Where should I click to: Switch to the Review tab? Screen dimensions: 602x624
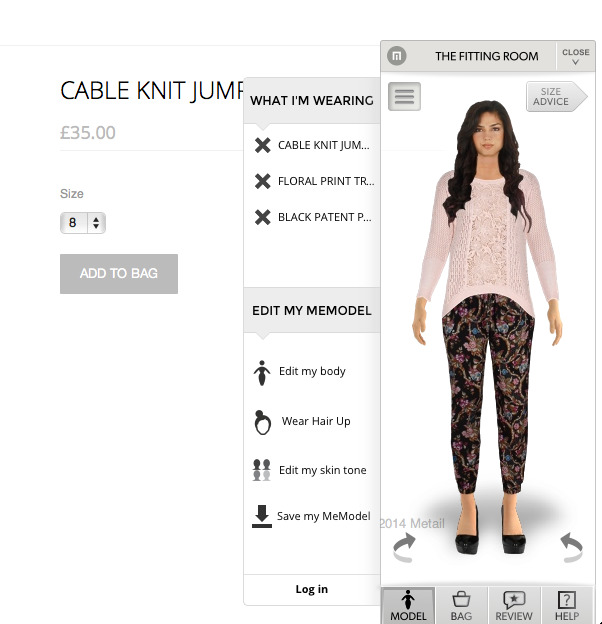click(514, 606)
